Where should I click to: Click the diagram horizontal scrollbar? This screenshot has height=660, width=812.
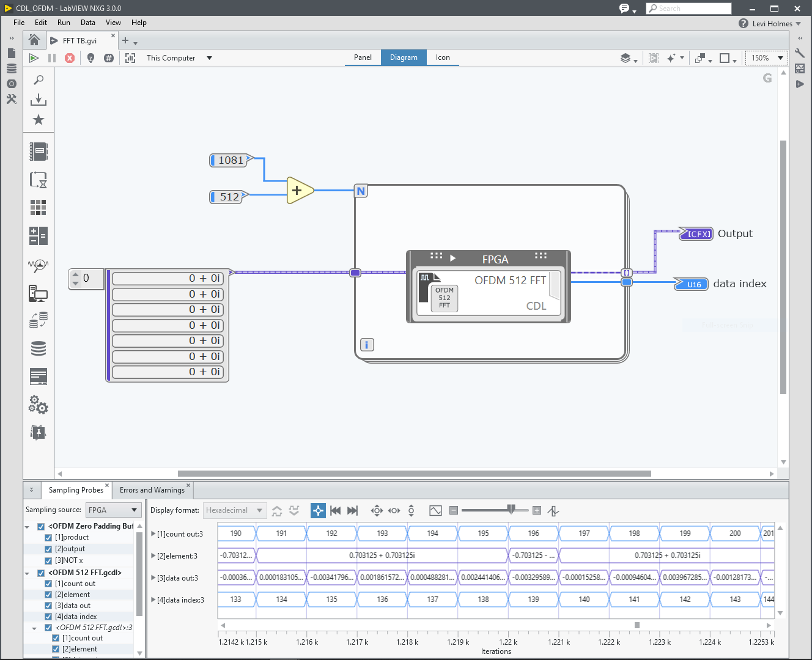tap(414, 474)
